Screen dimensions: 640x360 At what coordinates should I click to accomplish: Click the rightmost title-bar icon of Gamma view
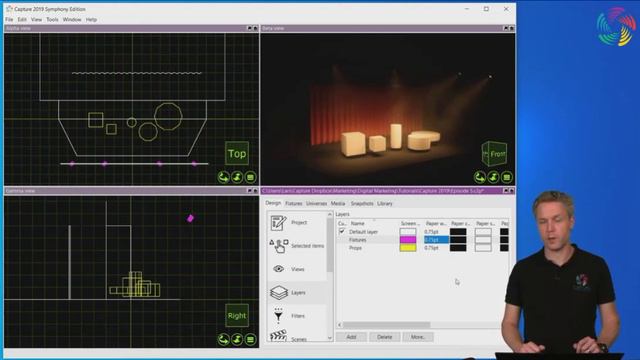point(256,191)
